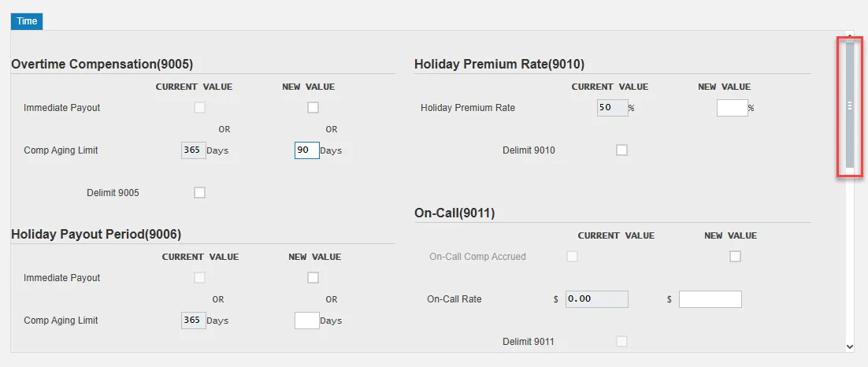Click the greyed Delimit 9011 checkbox
This screenshot has height=367, width=868.
click(x=621, y=341)
